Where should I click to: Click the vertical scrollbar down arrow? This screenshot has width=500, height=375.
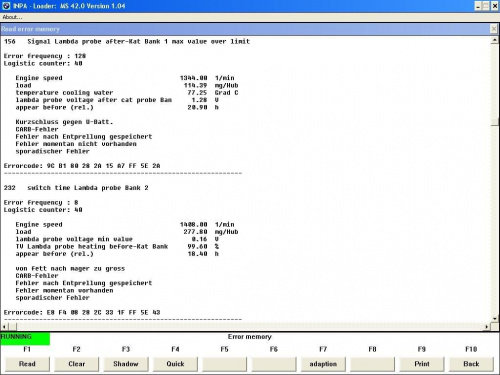click(x=495, y=319)
